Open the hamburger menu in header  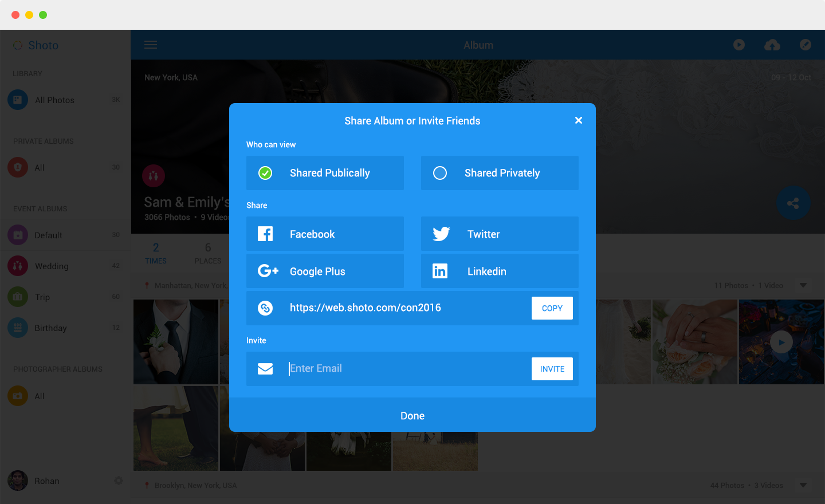coord(151,45)
